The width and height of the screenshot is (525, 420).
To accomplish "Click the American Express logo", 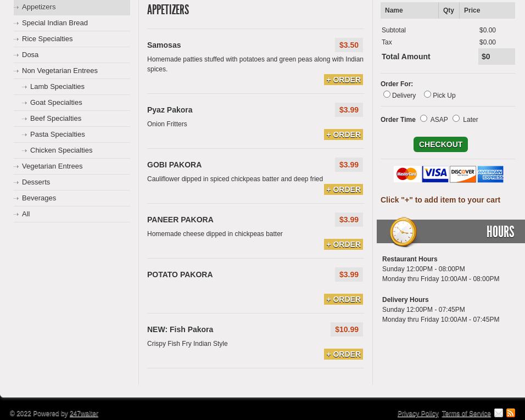I will (x=490, y=174).
